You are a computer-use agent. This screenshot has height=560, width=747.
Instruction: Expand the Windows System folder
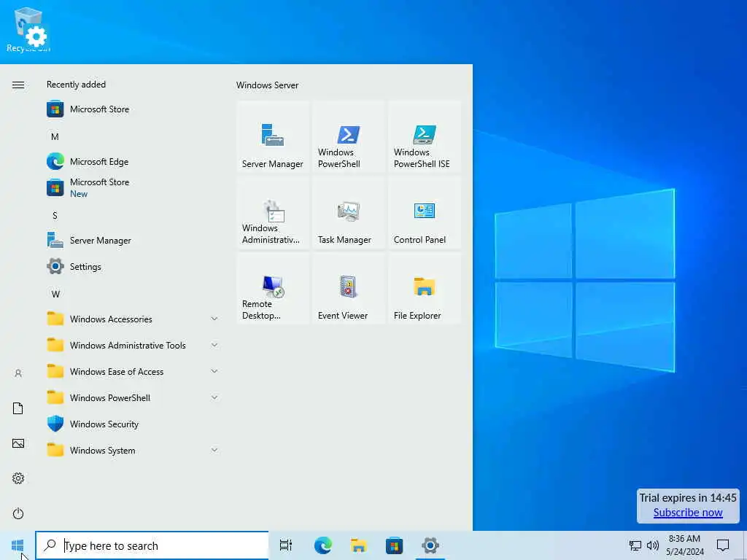133,450
